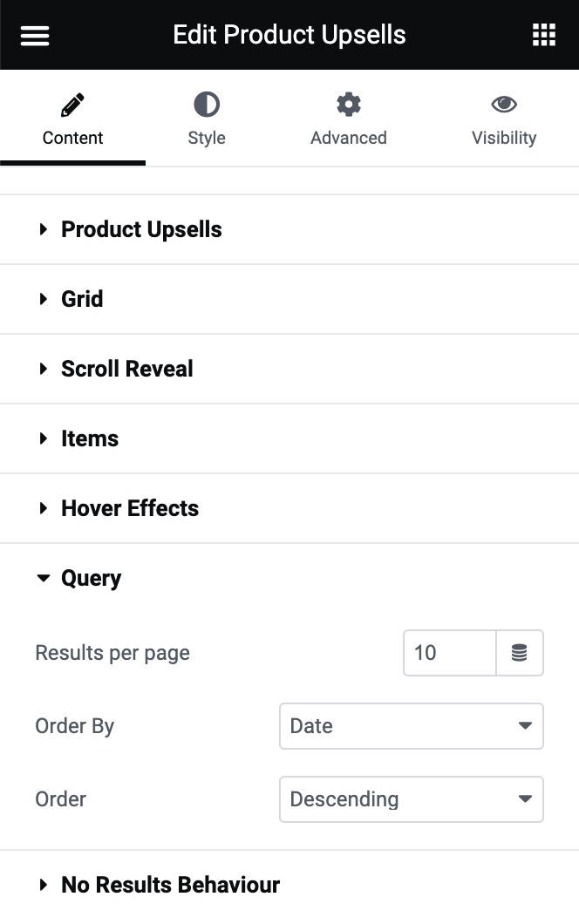Expand the No Results Behaviour section
Image resolution: width=579 pixels, height=924 pixels.
(x=169, y=884)
